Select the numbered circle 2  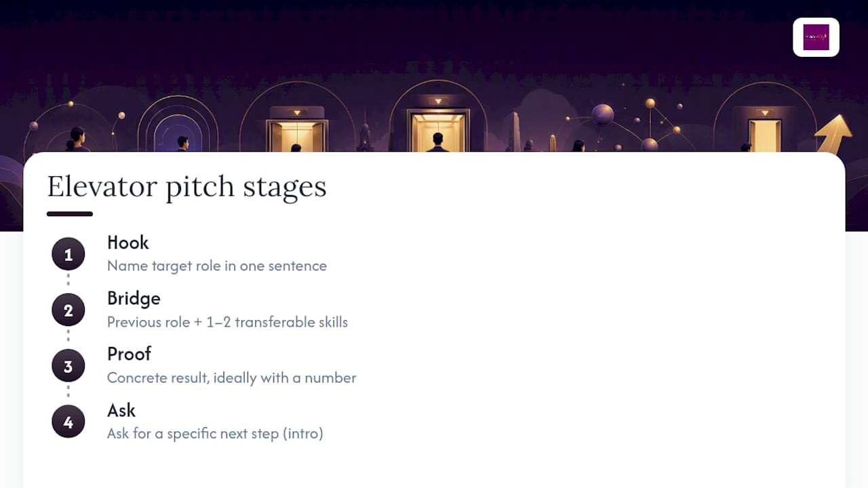pyautogui.click(x=68, y=310)
